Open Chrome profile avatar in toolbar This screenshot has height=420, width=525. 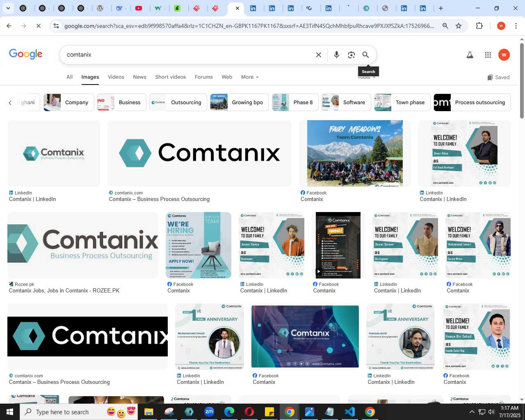click(x=501, y=26)
